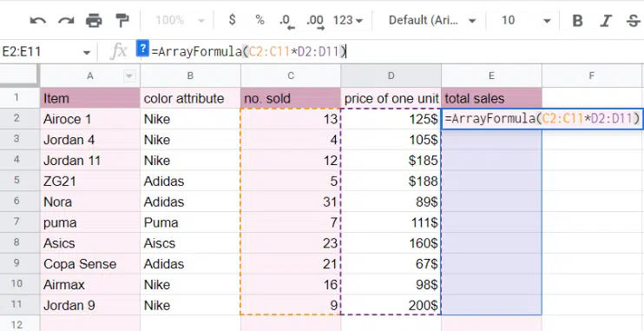
Task: Open the zoom 100% dropdown
Action: (181, 20)
